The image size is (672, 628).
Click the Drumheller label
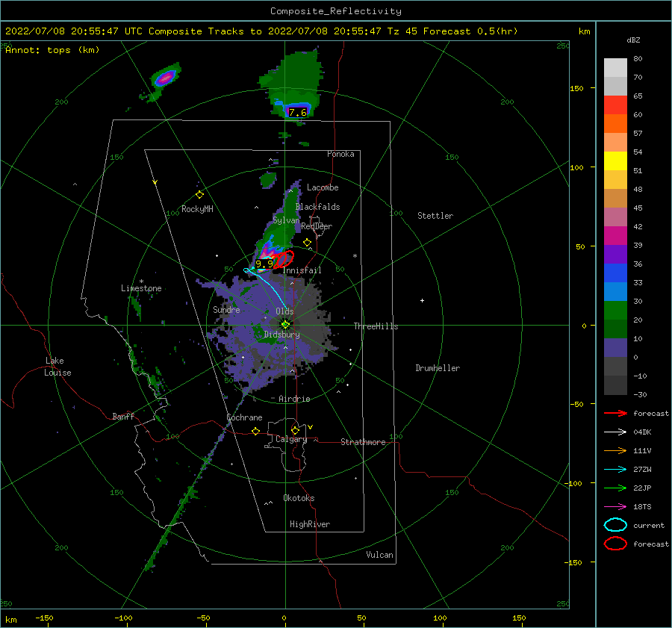pyautogui.click(x=438, y=368)
